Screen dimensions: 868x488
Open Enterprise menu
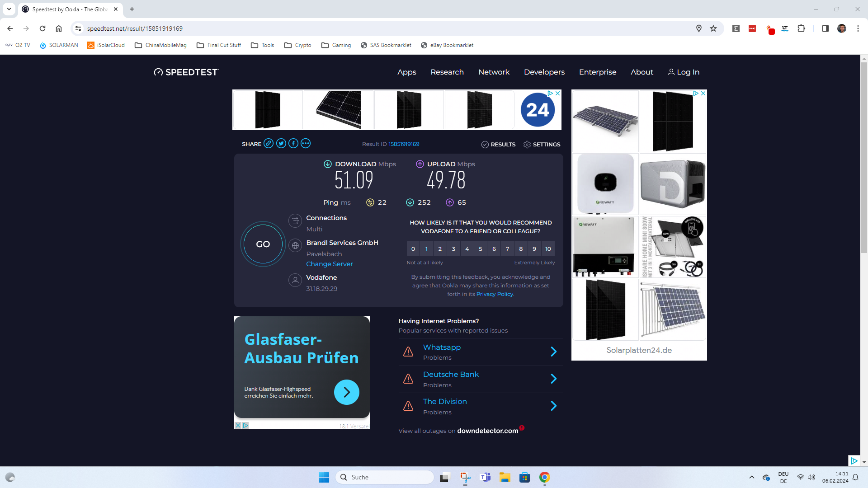(598, 72)
